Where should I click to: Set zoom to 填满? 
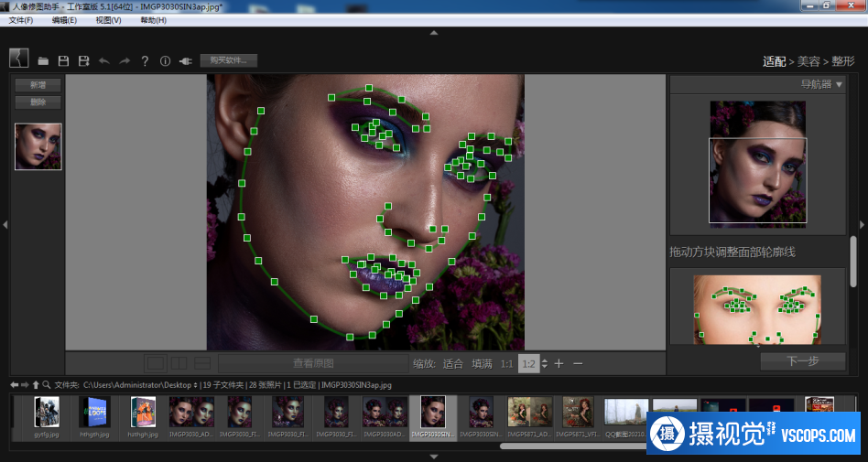tap(483, 363)
